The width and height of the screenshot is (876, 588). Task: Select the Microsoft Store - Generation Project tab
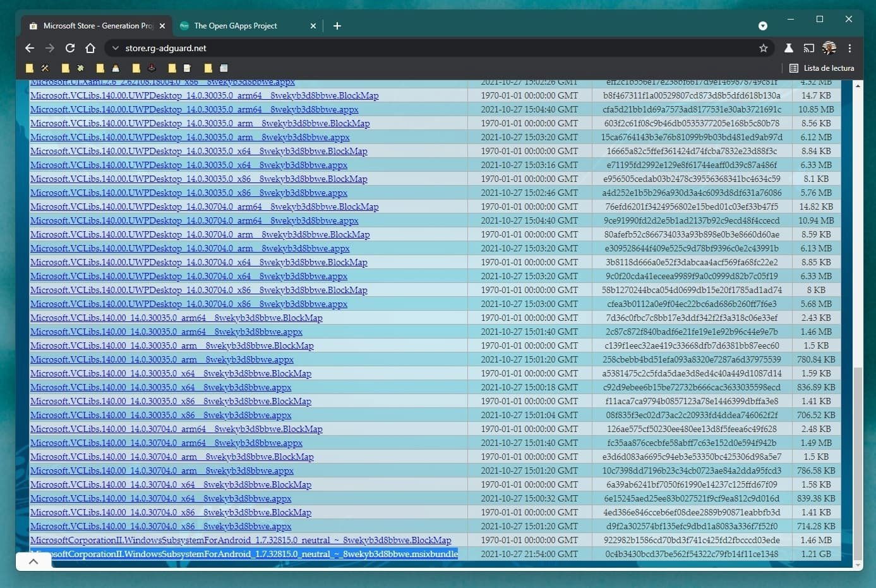pos(97,26)
